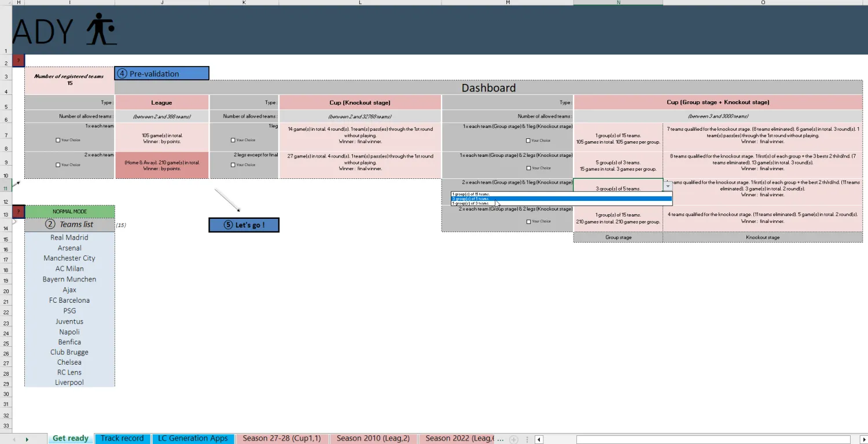Click the Pre-validation button
This screenshot has height=444, width=868.
coord(161,74)
